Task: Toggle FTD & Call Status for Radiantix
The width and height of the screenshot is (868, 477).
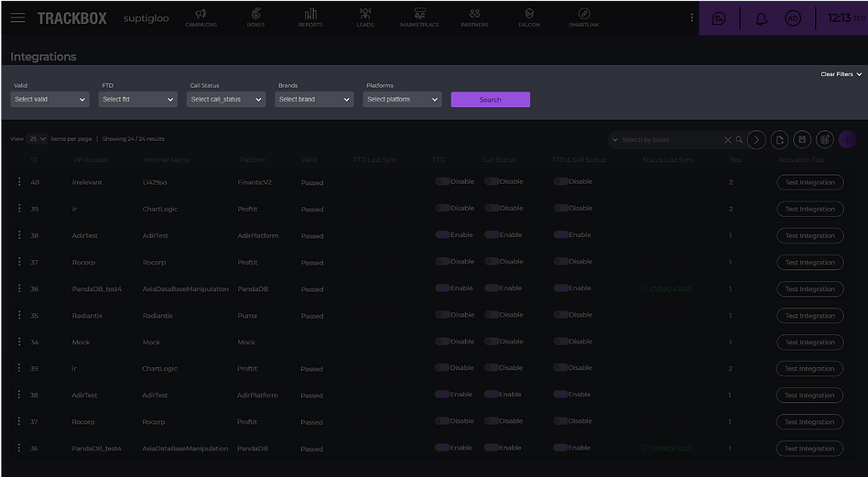Action: [x=560, y=315]
